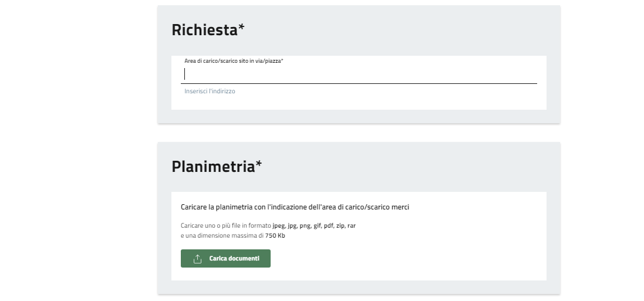Click the asterisk beside Planimetria
Screen dimensions: 644x301
[x=258, y=165]
